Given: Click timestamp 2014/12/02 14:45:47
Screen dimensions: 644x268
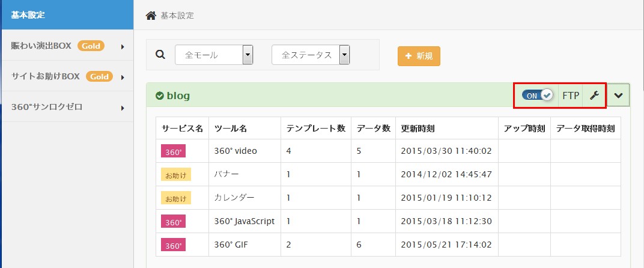Looking at the screenshot, I should [x=446, y=174].
